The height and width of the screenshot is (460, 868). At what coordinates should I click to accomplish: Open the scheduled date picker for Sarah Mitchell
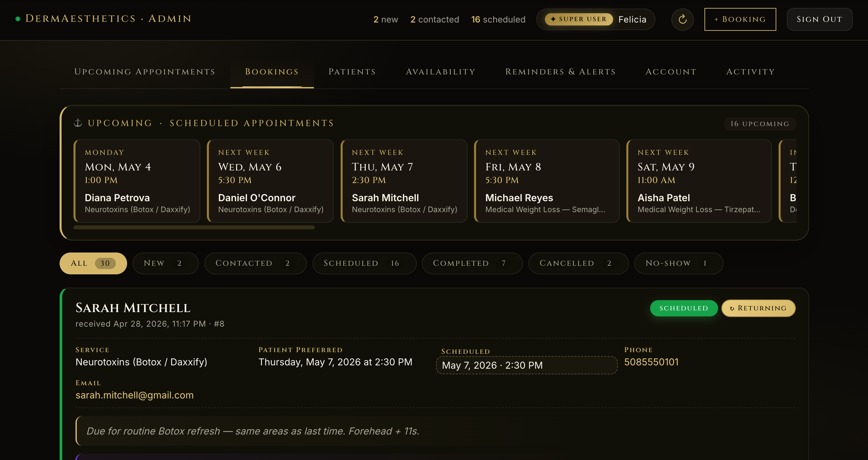pyautogui.click(x=526, y=365)
